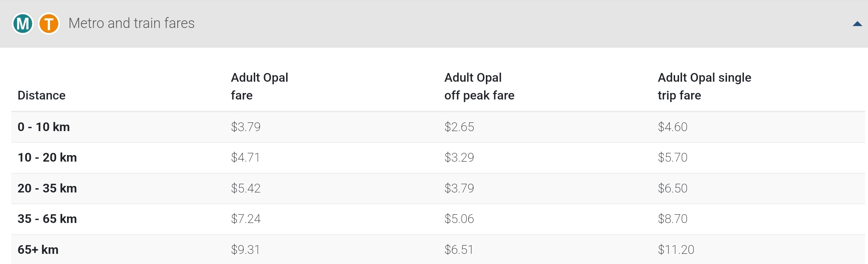868x264 pixels.
Task: Click the orange Train T icon
Action: click(x=49, y=24)
